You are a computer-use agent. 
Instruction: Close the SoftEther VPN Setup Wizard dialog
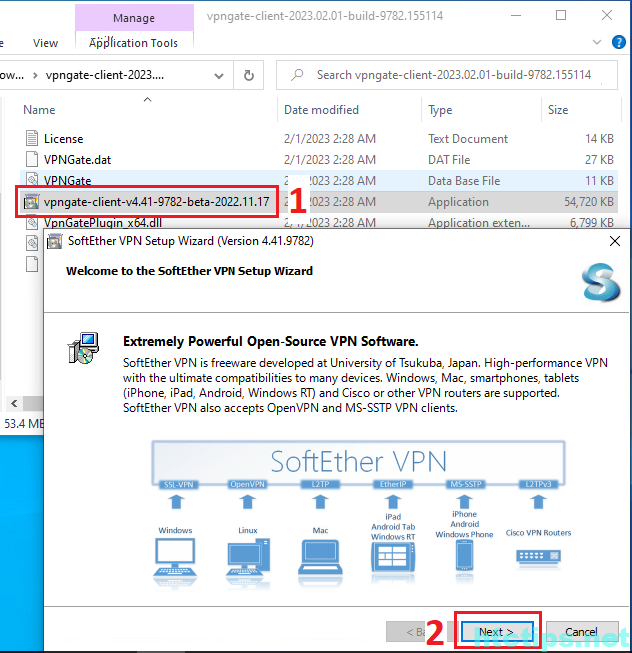pyautogui.click(x=615, y=241)
